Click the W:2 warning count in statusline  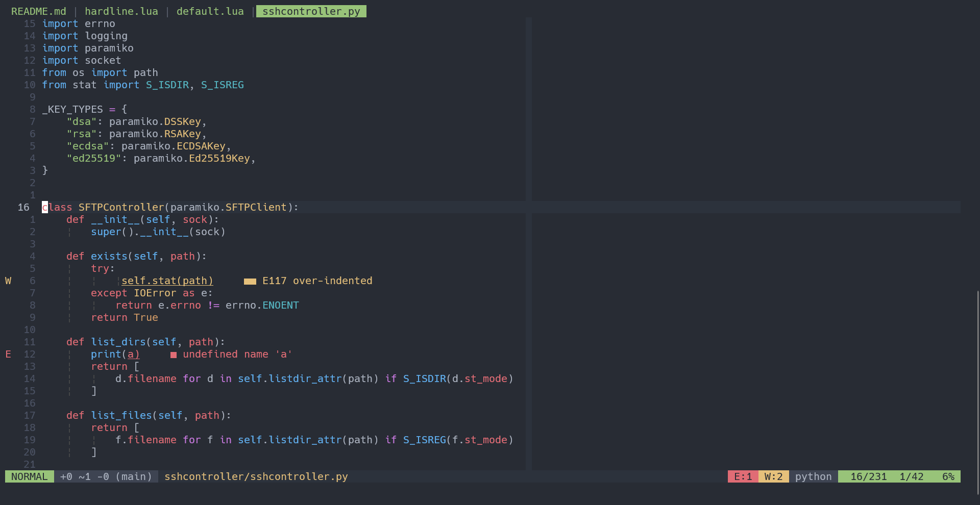(774, 476)
